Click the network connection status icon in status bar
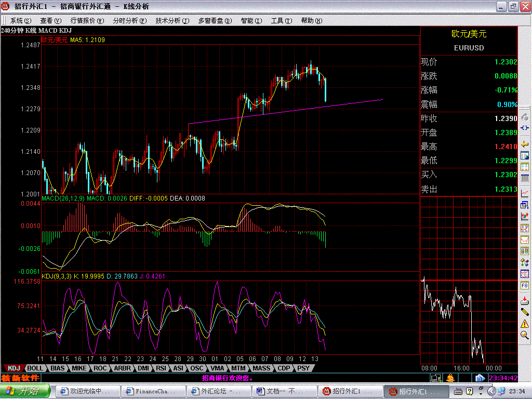 tap(436, 378)
